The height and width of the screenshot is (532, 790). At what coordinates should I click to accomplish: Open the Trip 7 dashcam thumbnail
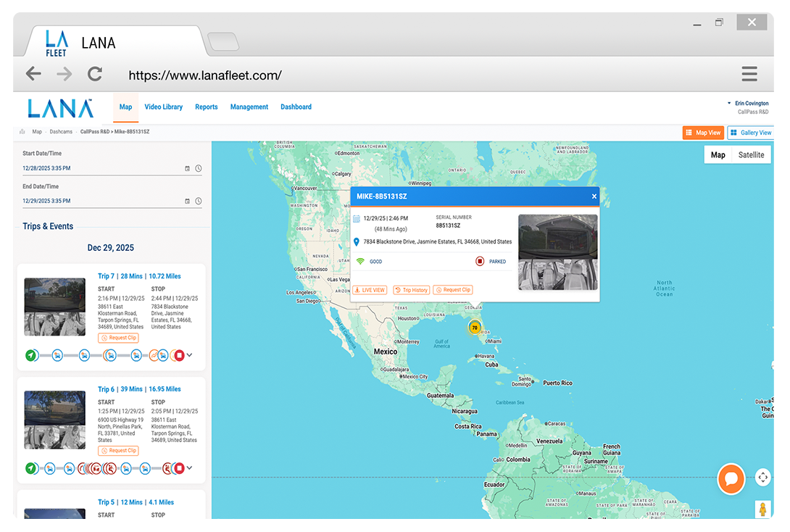point(54,307)
